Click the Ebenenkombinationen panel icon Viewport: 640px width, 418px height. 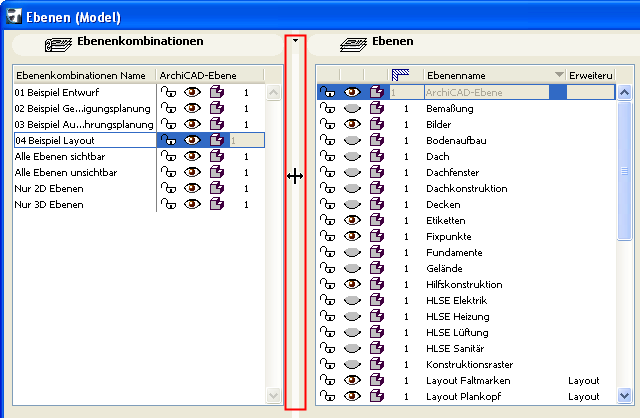coord(58,44)
